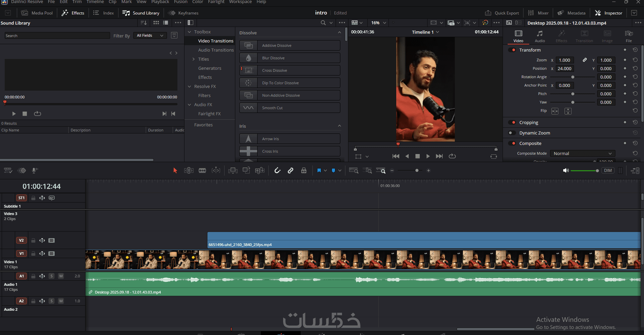Click the timeline zoom slider handle
Viewport: 644px width, 335px height.
click(x=417, y=171)
